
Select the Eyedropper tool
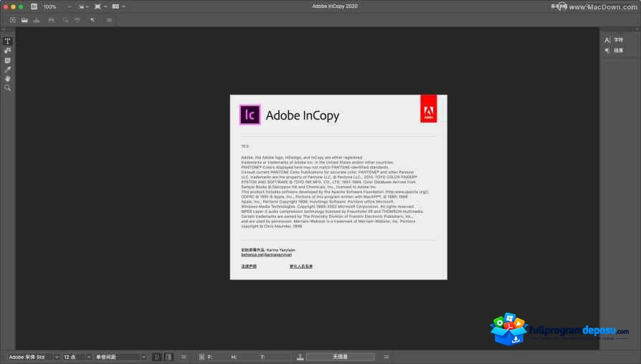click(x=7, y=70)
